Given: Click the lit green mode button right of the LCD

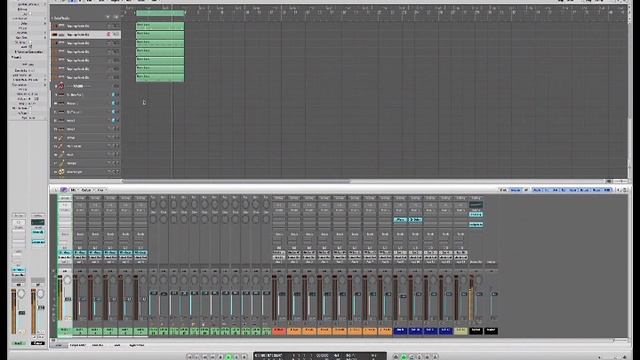Looking at the screenshot, I should pyautogui.click(x=404, y=357).
